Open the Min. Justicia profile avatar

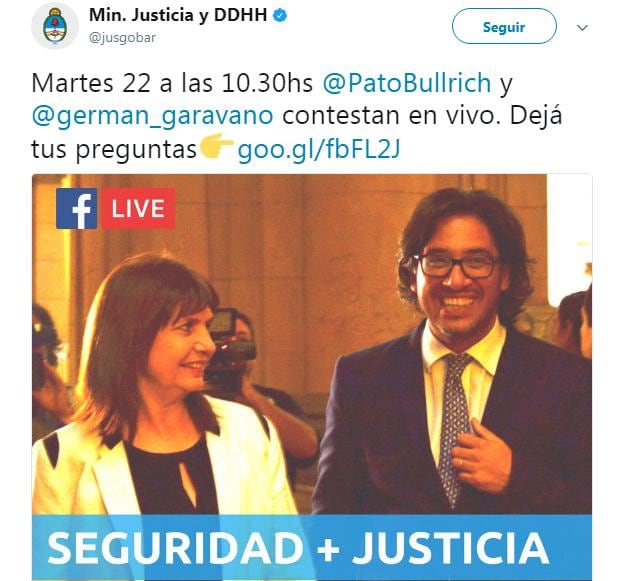pyautogui.click(x=55, y=26)
